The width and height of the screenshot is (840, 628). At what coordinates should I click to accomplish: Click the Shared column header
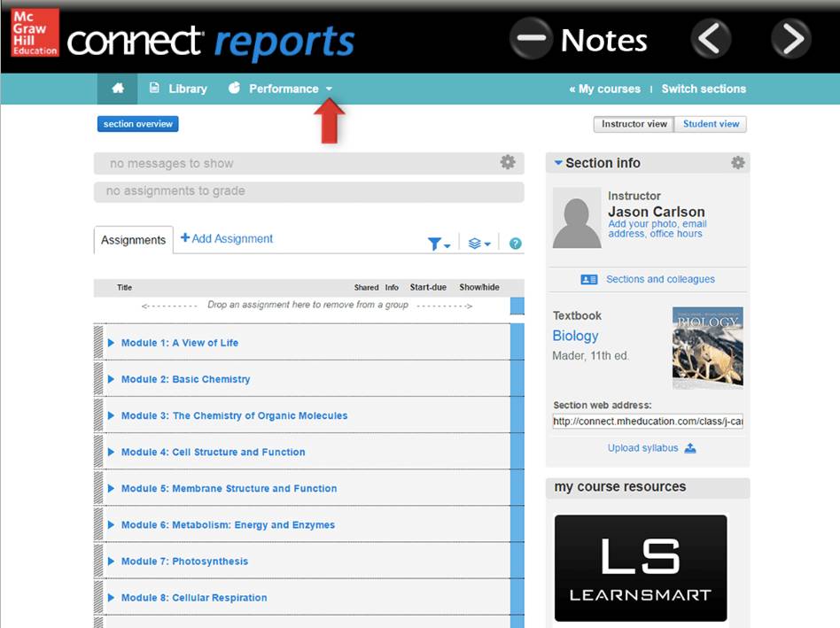tap(366, 288)
